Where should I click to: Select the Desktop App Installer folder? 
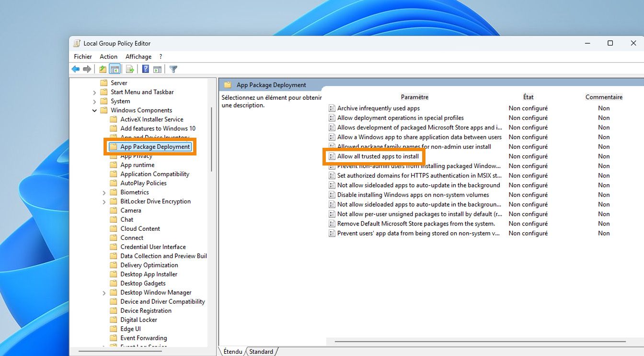coord(149,274)
